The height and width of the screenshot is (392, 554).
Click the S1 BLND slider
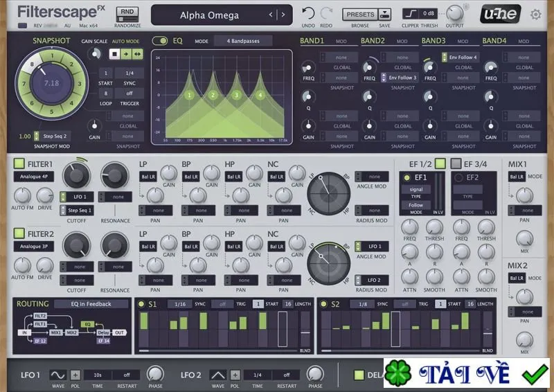click(305, 330)
